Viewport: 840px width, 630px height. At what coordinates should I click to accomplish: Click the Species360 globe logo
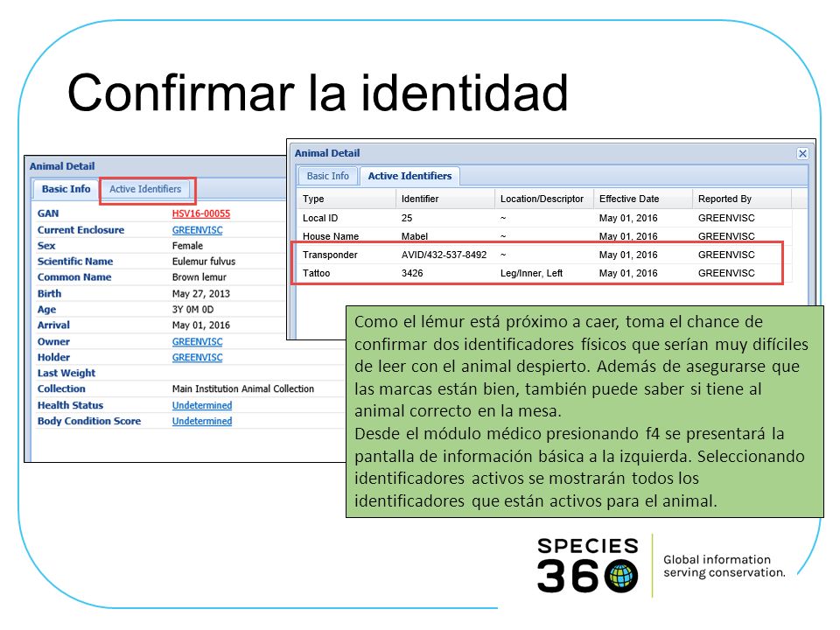coord(621,577)
